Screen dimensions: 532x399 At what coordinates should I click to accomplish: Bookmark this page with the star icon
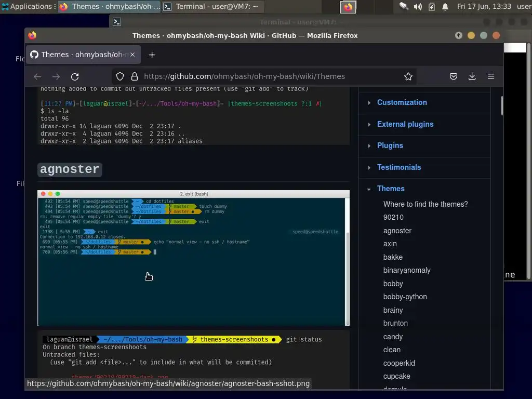(x=408, y=76)
